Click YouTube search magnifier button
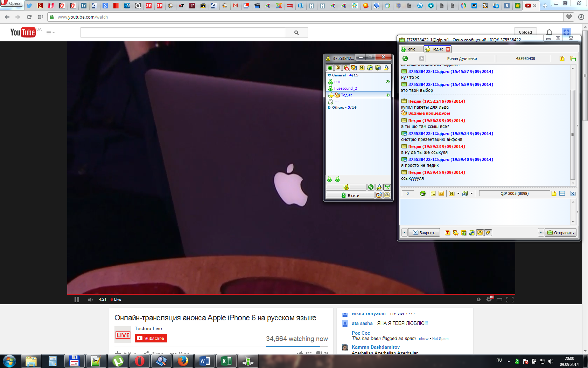 (296, 33)
